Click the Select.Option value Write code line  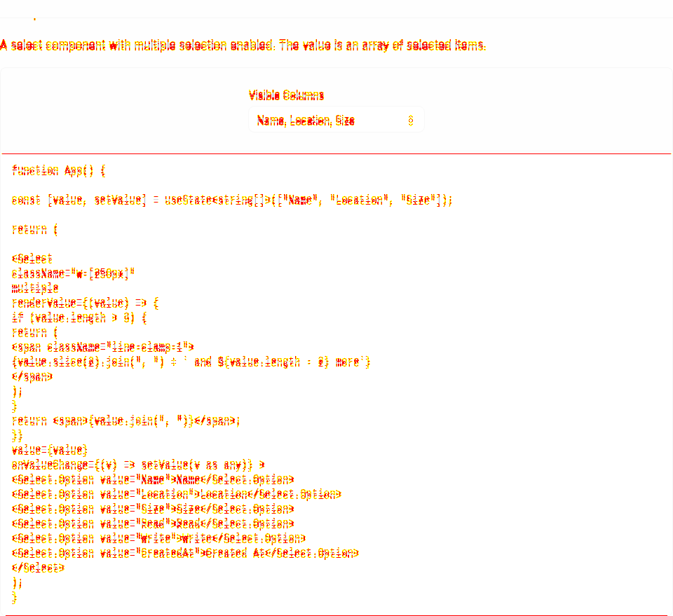[x=159, y=539]
